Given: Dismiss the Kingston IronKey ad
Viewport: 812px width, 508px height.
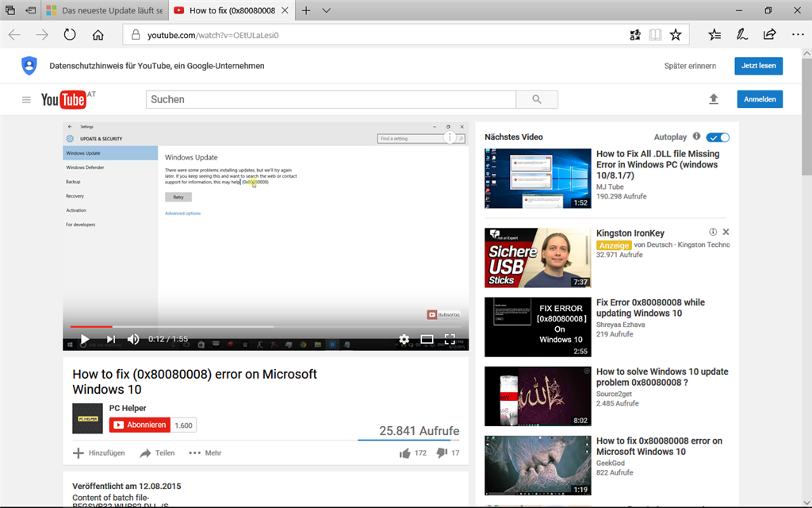Looking at the screenshot, I should tap(726, 232).
